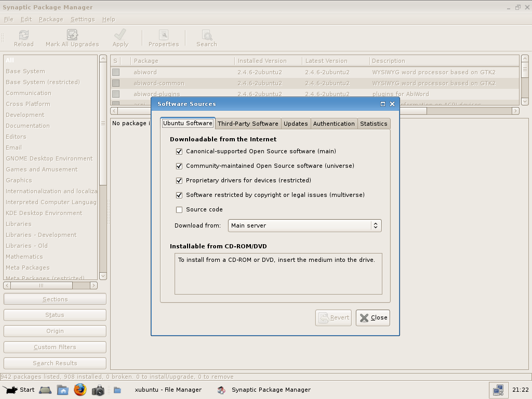The image size is (532, 399).
Task: Open the Edit menu
Action: point(26,19)
